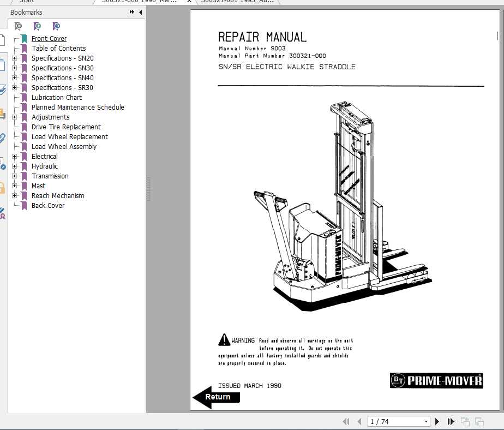Viewport: 504px width, 430px height.
Task: Open the Front Cover bookmark
Action: (x=49, y=38)
